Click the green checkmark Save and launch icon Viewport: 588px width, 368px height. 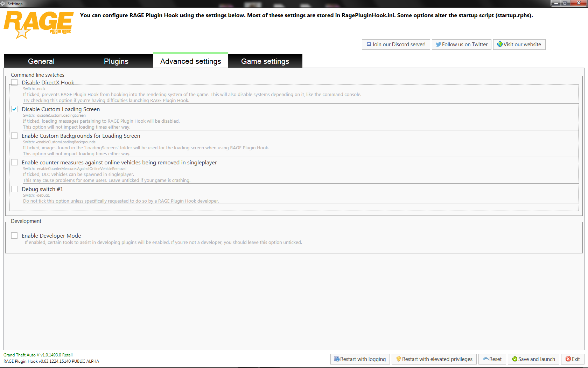pos(514,359)
